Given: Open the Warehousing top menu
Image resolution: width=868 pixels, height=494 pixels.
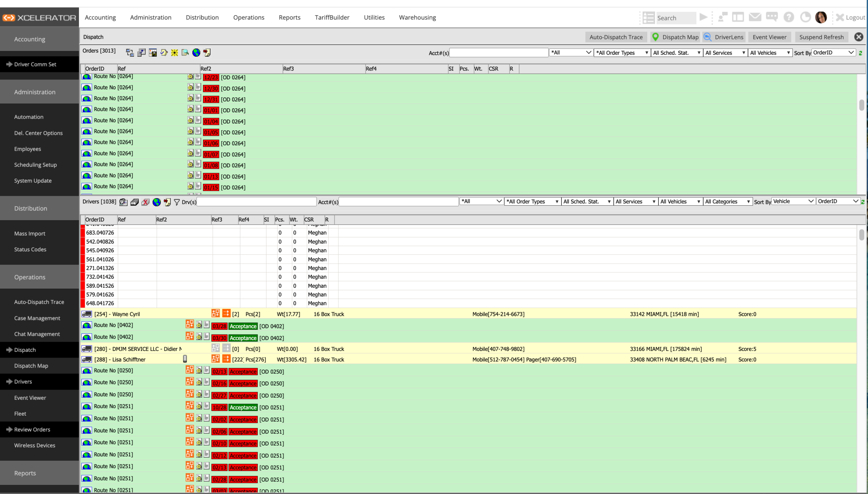Looking at the screenshot, I should pyautogui.click(x=417, y=17).
